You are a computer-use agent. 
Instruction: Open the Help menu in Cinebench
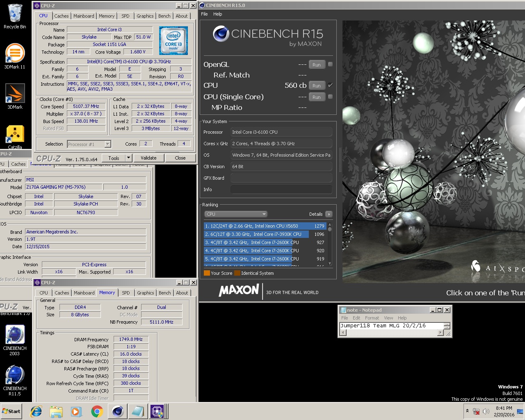tap(218, 14)
